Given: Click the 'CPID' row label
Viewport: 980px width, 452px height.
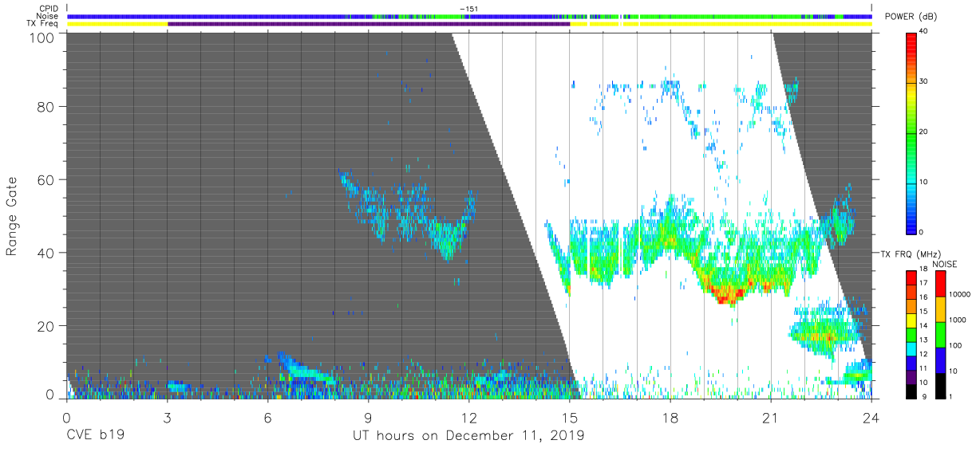Looking at the screenshot, I should (47, 8).
